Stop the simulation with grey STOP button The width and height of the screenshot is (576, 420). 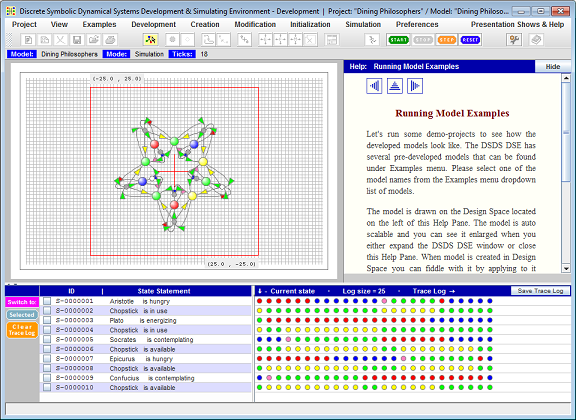(423, 40)
